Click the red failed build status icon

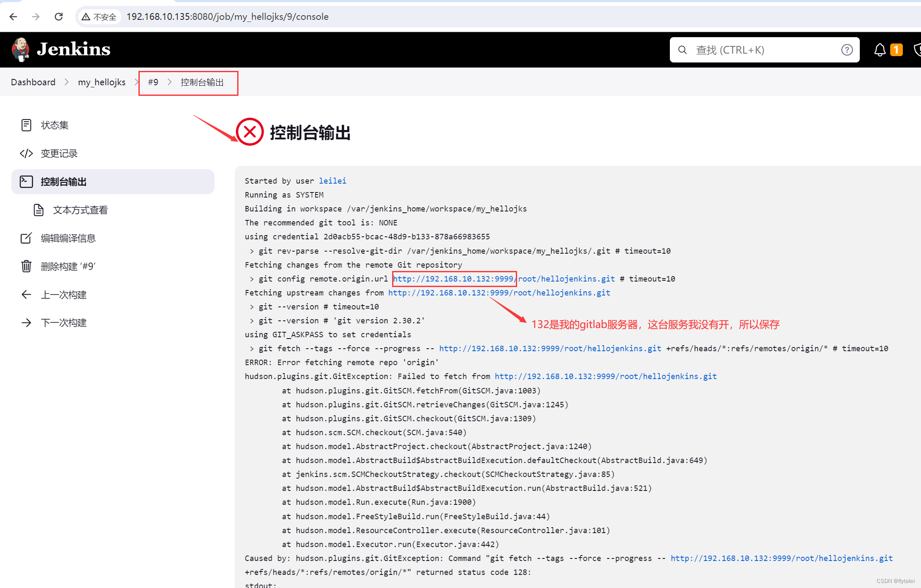pos(250,132)
